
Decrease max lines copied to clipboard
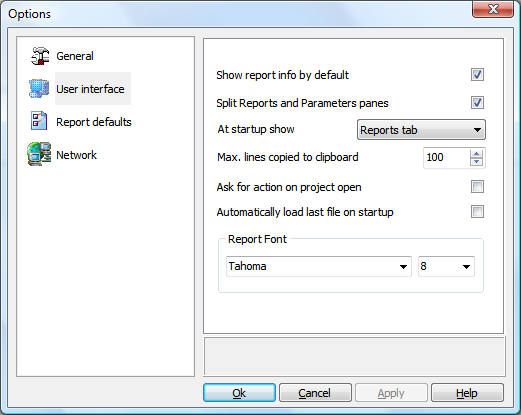click(477, 162)
